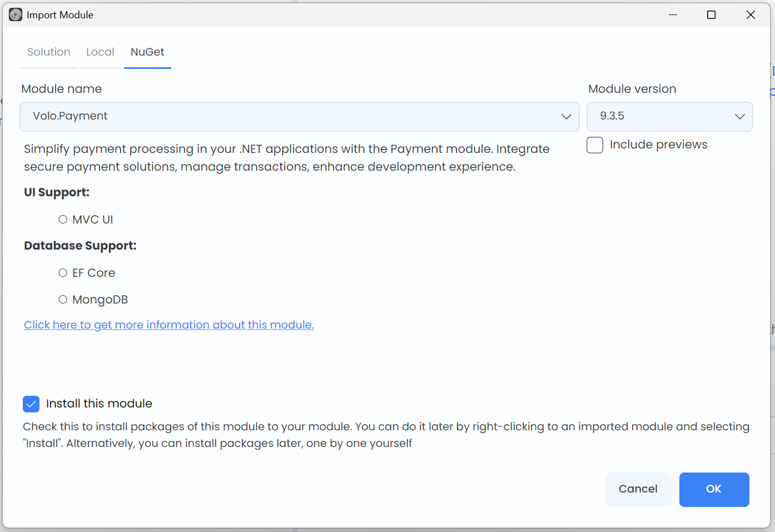
Task: Open the more information about this module link
Action: click(x=168, y=325)
